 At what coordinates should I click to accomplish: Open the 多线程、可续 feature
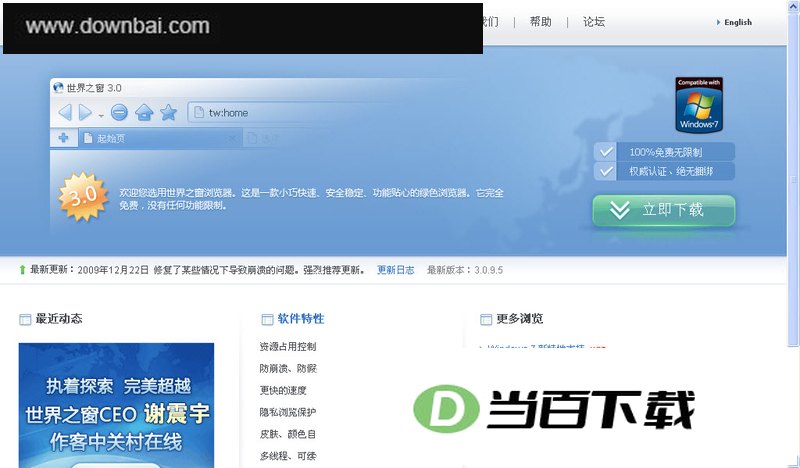288,456
